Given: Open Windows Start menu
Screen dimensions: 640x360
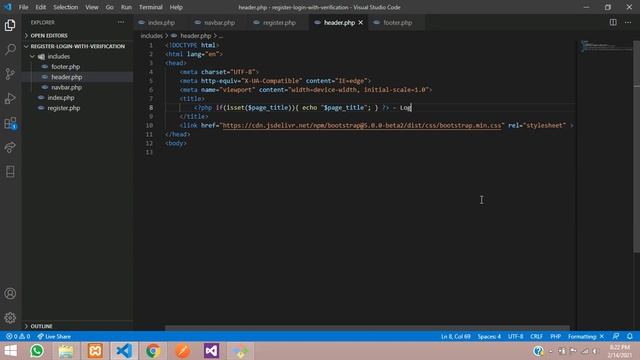Looking at the screenshot, I should tap(10, 351).
